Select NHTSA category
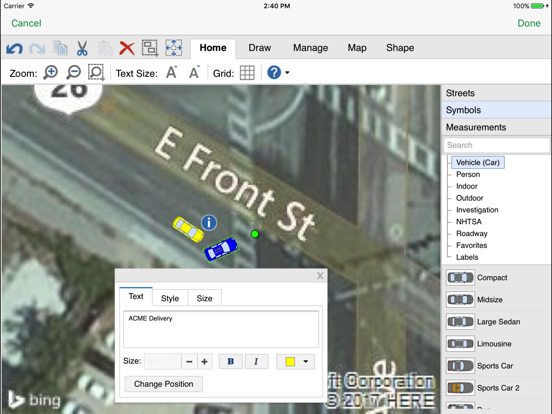Viewport: 552px width, 414px height. coord(469,221)
